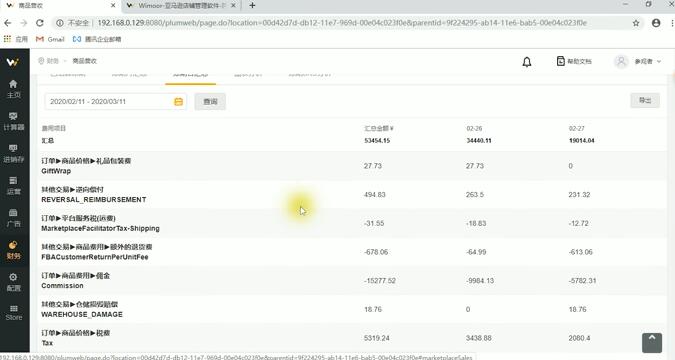Click the date range input 2020/02/11 - 2020/03/11
675x360 pixels.
(x=115, y=102)
